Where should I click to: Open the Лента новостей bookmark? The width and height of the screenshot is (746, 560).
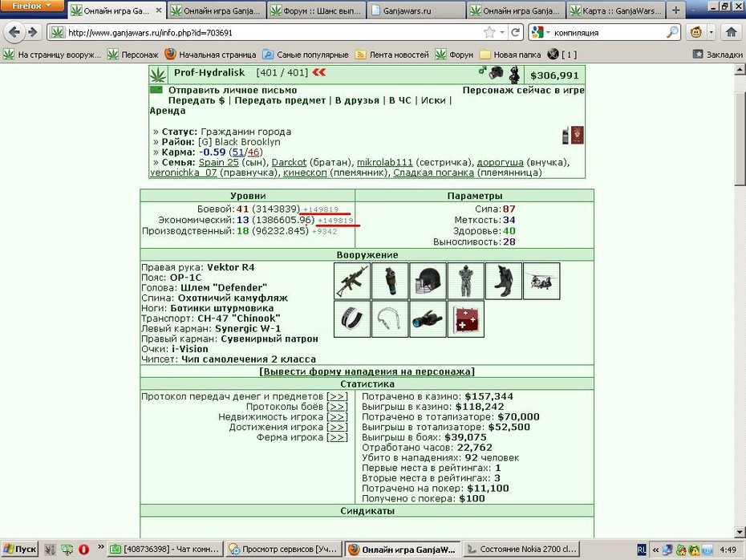[x=392, y=55]
